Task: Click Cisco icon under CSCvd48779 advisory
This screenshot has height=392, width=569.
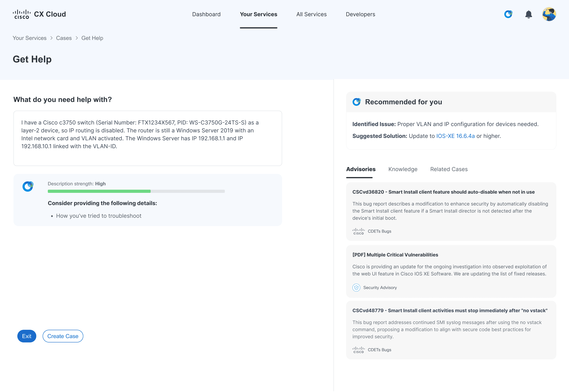Action: [358, 350]
